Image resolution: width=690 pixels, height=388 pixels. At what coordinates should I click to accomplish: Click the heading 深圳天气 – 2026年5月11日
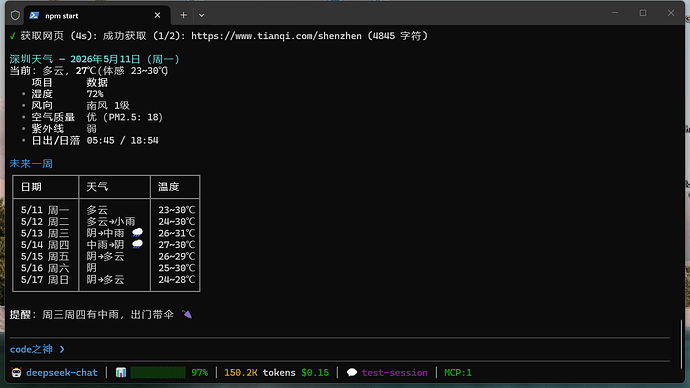click(x=95, y=59)
